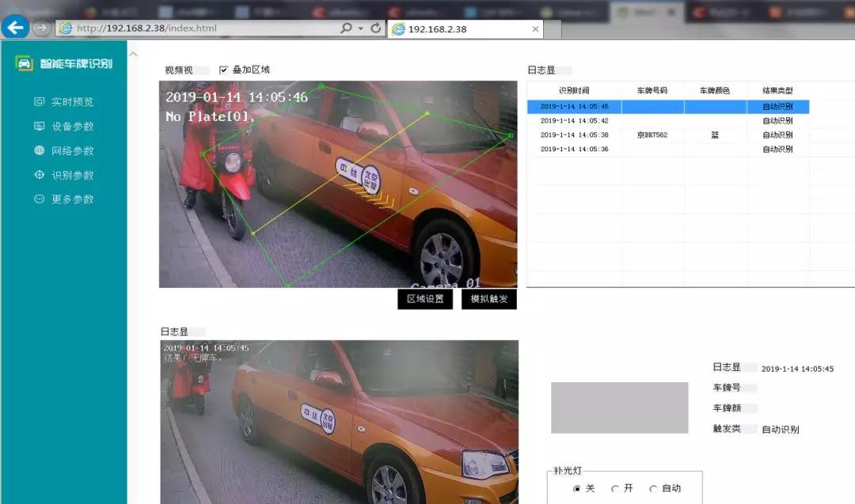Click the camera icon beside 实时预览
Screen dimensions: 855x504
[40, 102]
